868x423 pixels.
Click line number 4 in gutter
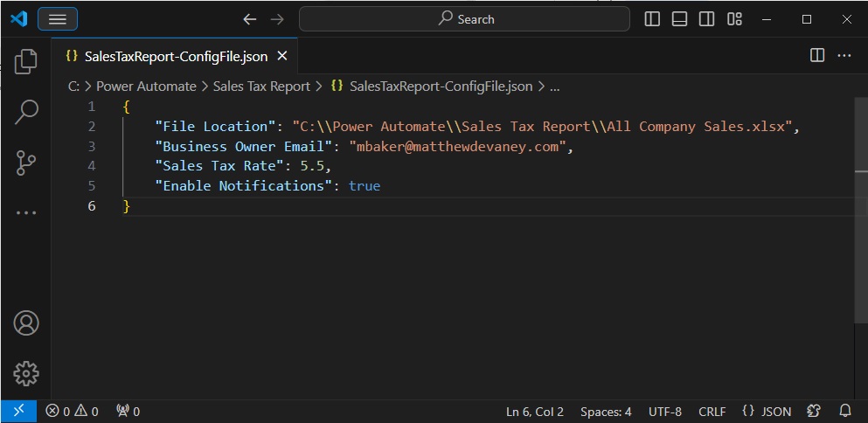[x=91, y=166]
